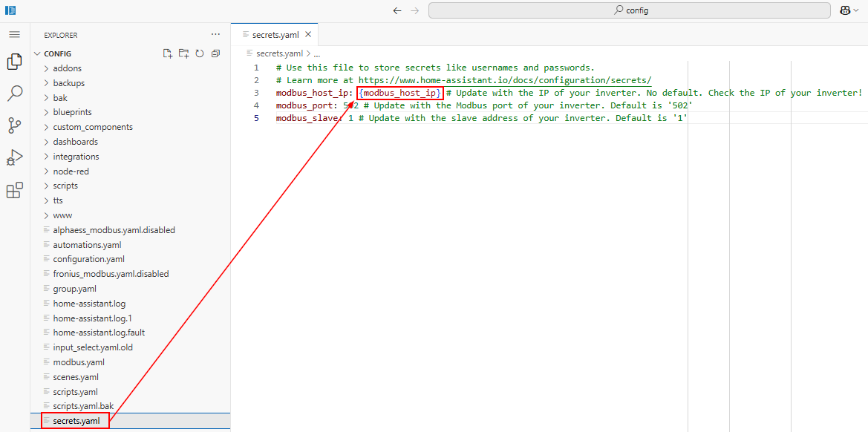Close the secrets.yaml editor tab
Viewport: 868px width, 432px height.
308,34
